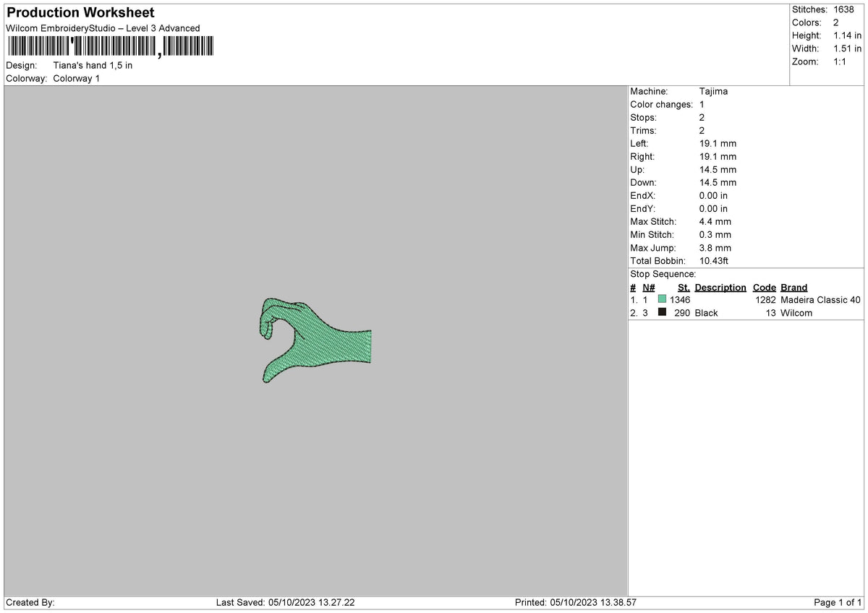
Task: Click the black thread color swatch
Action: click(x=662, y=312)
